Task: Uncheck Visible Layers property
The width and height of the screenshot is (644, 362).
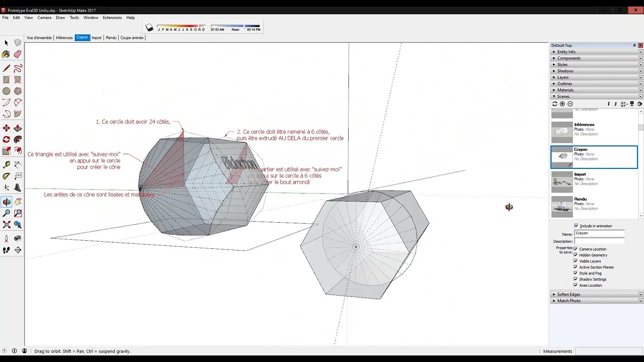Action: coord(576,261)
